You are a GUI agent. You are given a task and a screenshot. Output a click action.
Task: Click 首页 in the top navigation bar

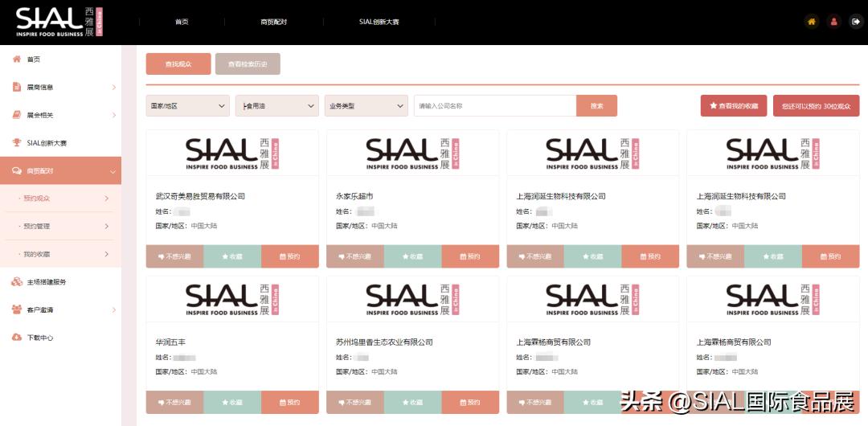coord(182,23)
